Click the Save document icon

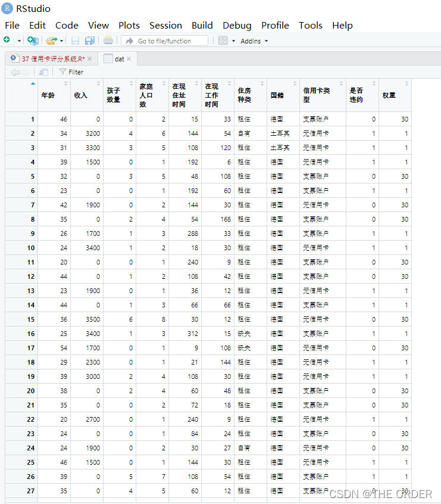coord(75,41)
